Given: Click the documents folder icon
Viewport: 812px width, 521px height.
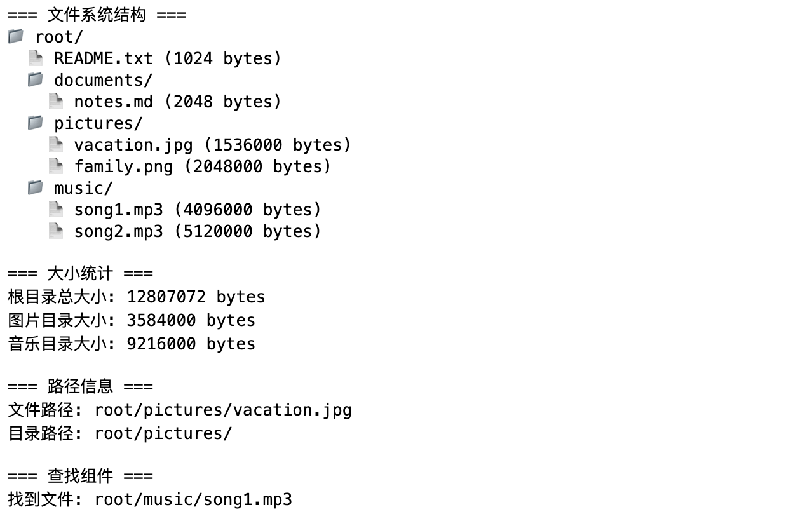Looking at the screenshot, I should tap(36, 79).
